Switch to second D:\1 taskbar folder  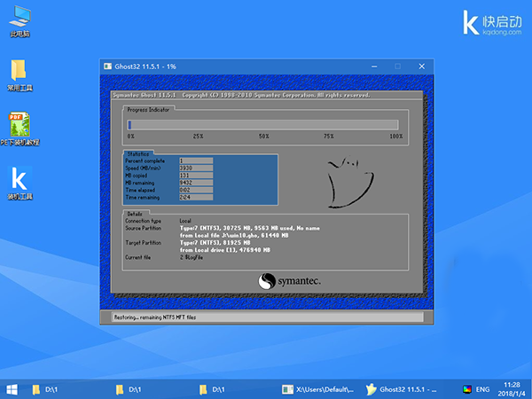point(128,389)
